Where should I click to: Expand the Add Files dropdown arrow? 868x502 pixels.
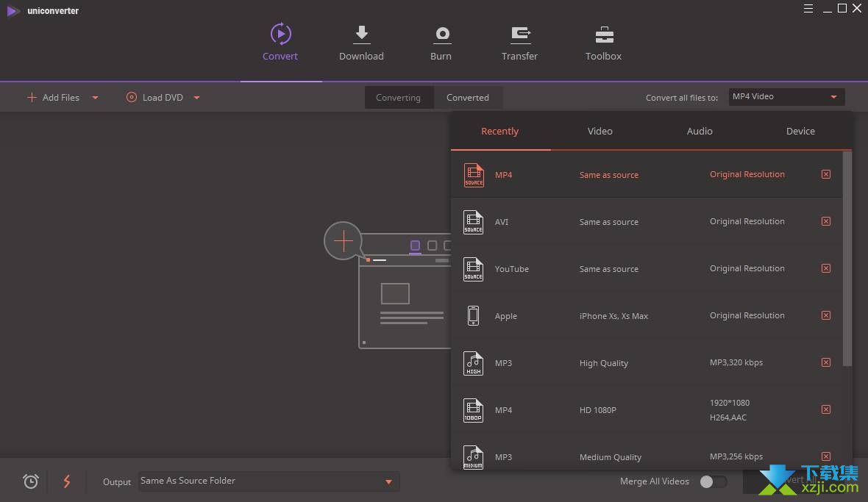tap(95, 98)
